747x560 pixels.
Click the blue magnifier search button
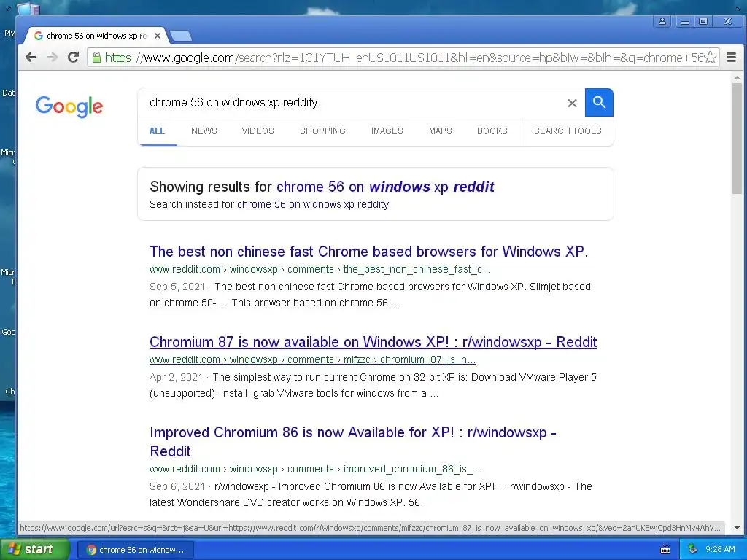click(599, 102)
